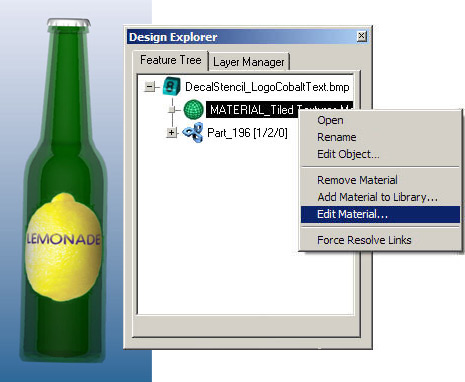The image size is (465, 382).
Task: Select Edit Object... menu entry
Action: (348, 154)
